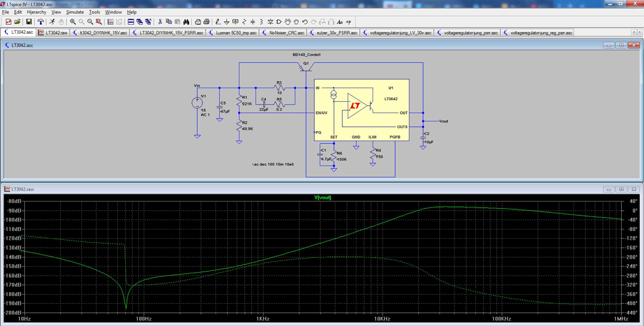Place an Inductor from toolbar
Viewport: 644px width, 326px height.
[261, 22]
